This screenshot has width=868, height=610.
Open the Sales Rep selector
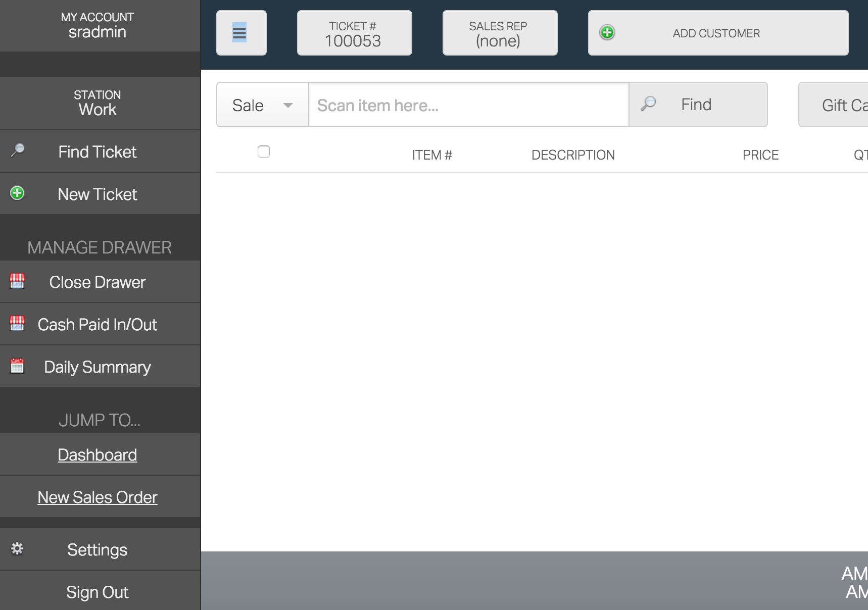(x=500, y=33)
